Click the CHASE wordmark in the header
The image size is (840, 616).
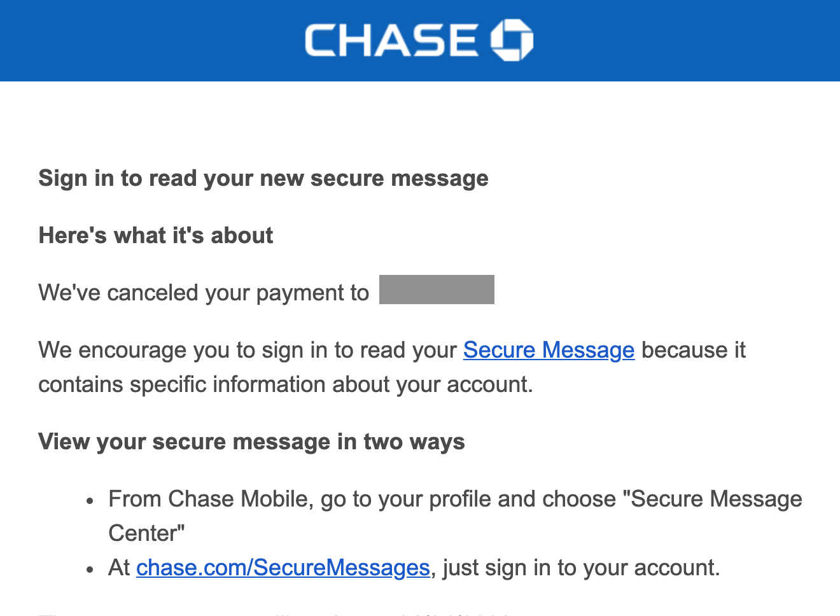(x=391, y=40)
